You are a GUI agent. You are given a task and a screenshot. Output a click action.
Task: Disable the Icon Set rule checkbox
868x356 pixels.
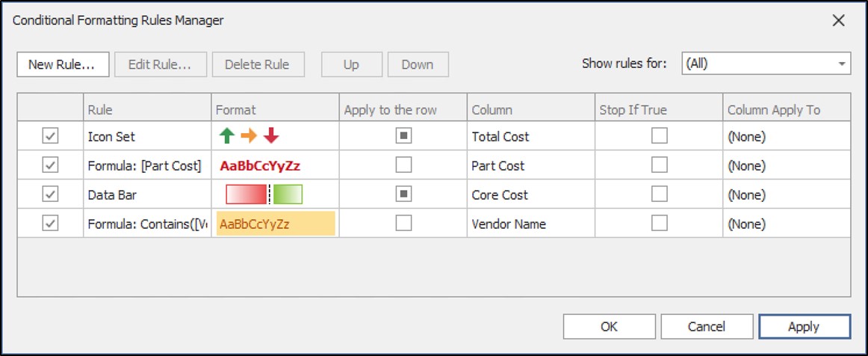click(x=50, y=136)
